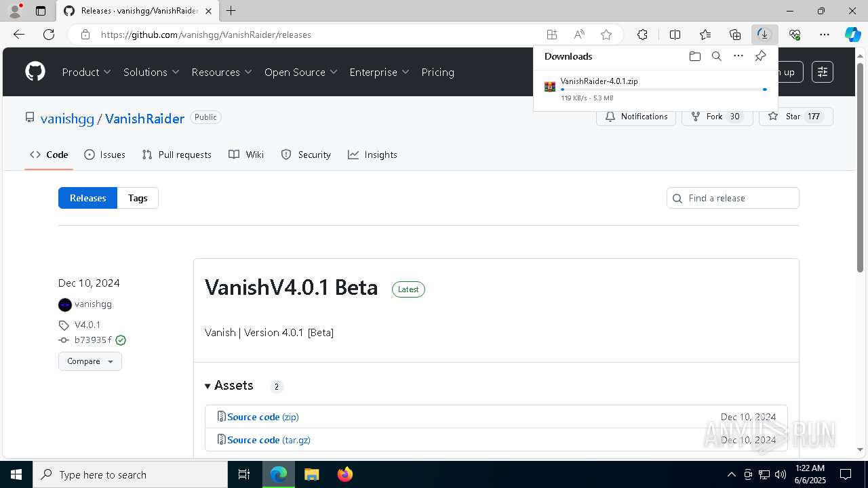Open the Pricing link

(x=437, y=72)
